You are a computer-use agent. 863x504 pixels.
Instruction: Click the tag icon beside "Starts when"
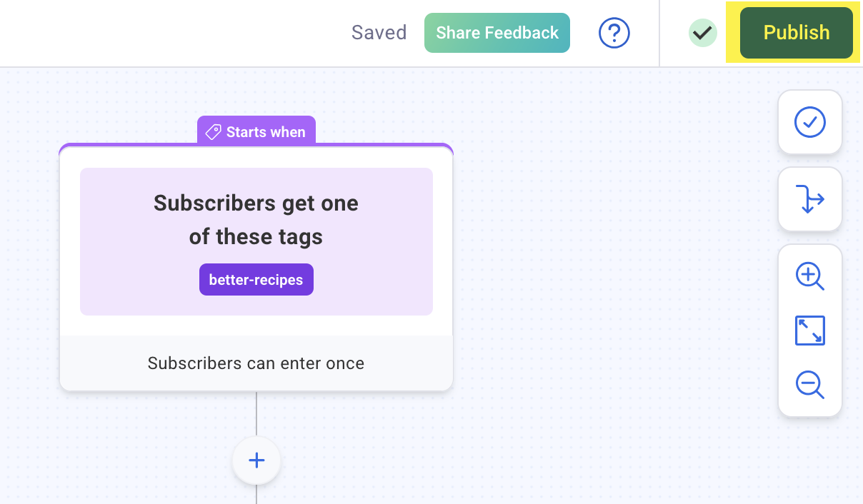[213, 132]
